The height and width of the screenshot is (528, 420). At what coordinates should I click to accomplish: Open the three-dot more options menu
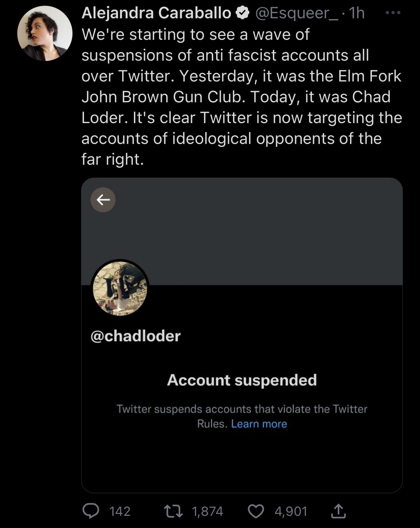coord(393,13)
